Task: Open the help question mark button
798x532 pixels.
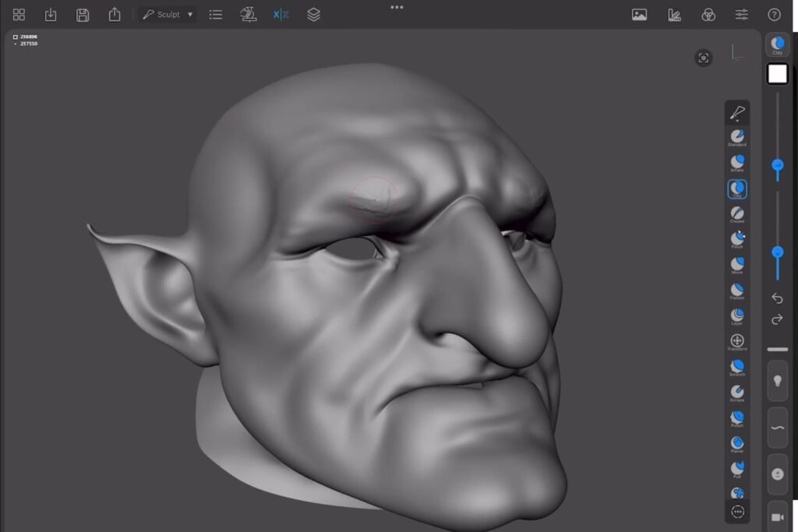Action: coord(774,15)
